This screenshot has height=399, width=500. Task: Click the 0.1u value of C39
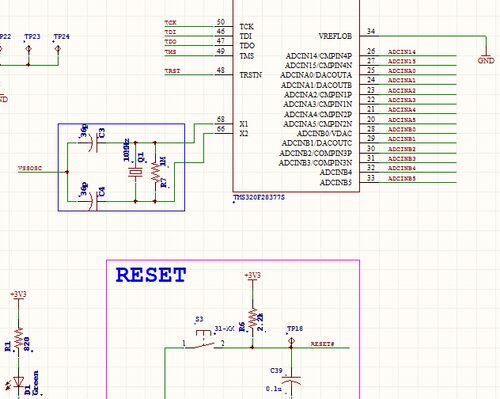tap(274, 389)
